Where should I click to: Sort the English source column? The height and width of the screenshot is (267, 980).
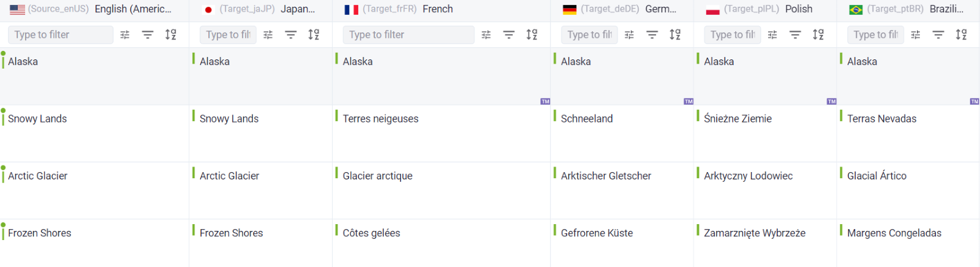(171, 35)
